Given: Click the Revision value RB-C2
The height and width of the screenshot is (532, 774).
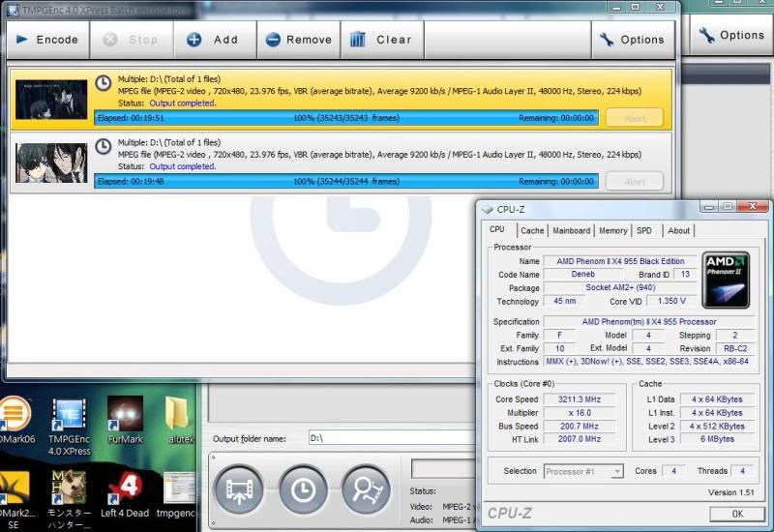Looking at the screenshot, I should pyautogui.click(x=735, y=348).
